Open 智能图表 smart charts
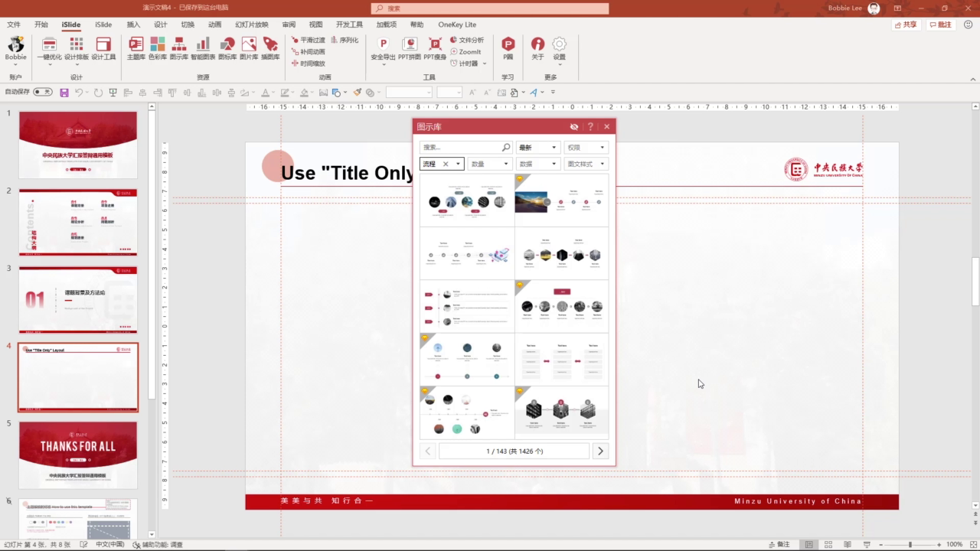The image size is (980, 551). coord(203,48)
